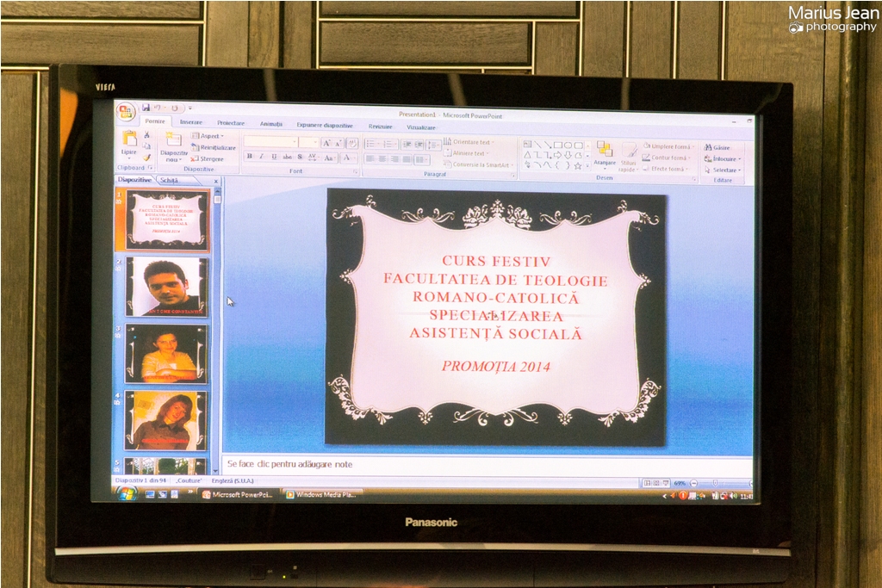The height and width of the screenshot is (588, 882).
Task: Open the Orientare text dropdown
Action: [x=469, y=142]
